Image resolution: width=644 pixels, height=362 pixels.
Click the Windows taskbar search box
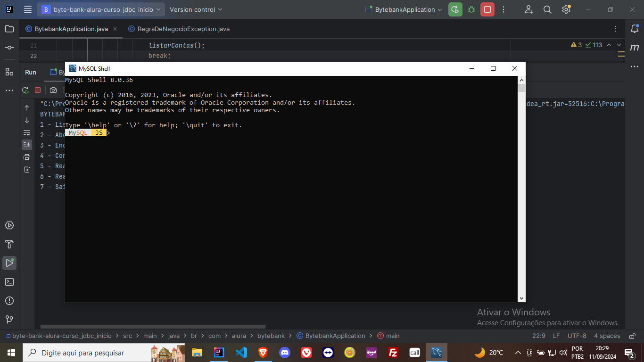coord(105,353)
